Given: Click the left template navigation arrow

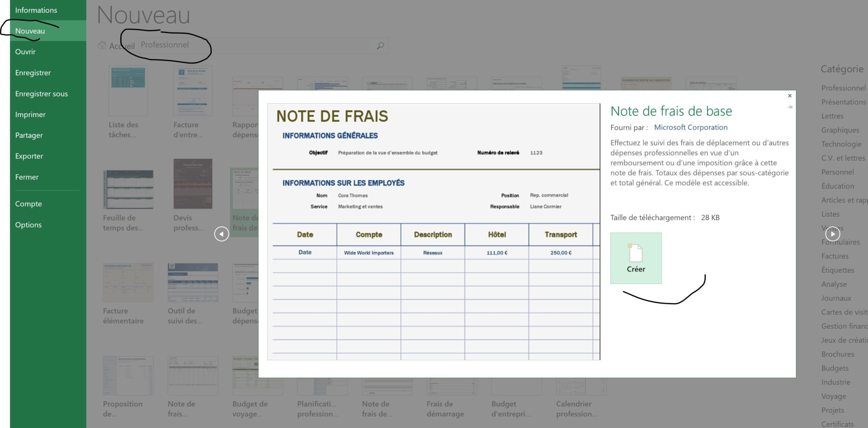Looking at the screenshot, I should tap(221, 234).
